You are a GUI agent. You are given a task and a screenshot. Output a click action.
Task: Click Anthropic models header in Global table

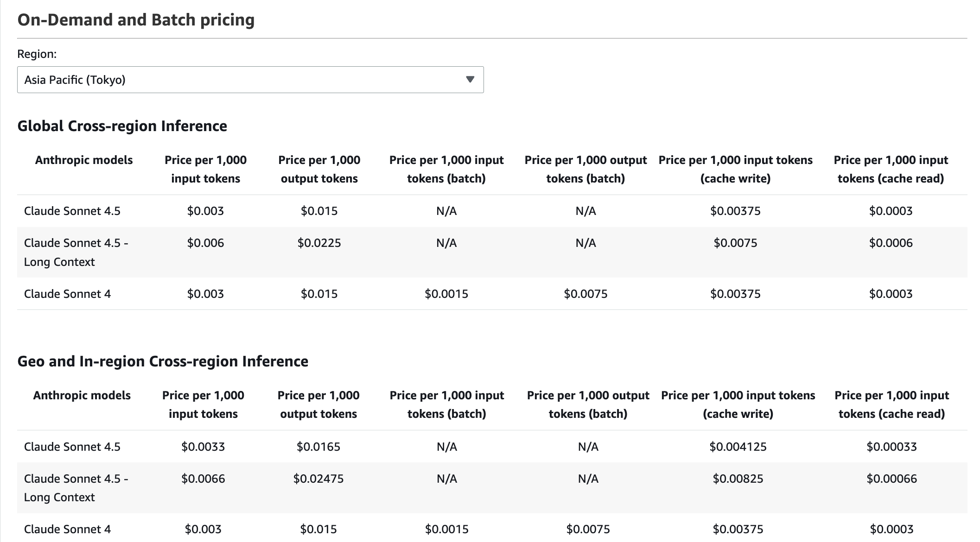[84, 160]
